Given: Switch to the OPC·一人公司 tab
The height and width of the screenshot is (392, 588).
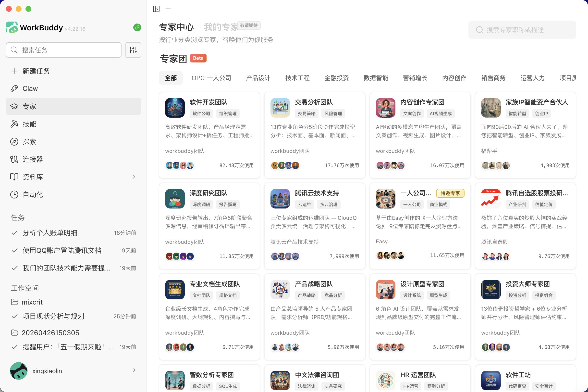Looking at the screenshot, I should tap(211, 78).
